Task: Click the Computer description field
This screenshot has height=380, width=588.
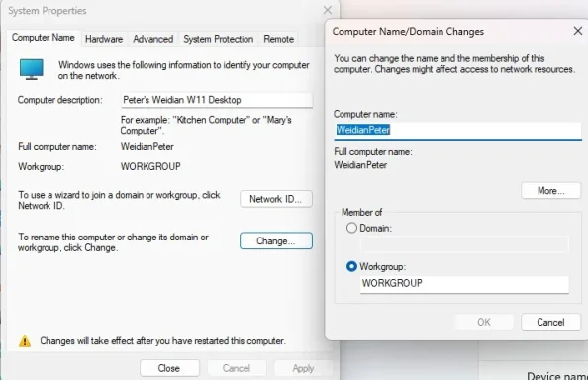Action: point(217,100)
